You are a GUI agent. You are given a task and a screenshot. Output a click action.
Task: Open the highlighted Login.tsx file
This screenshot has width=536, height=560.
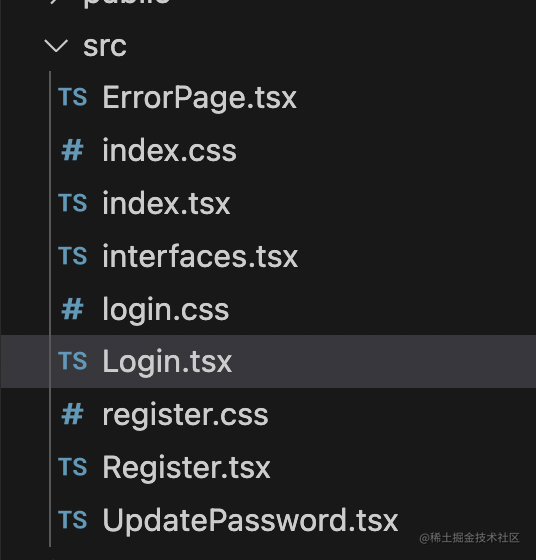pos(167,361)
